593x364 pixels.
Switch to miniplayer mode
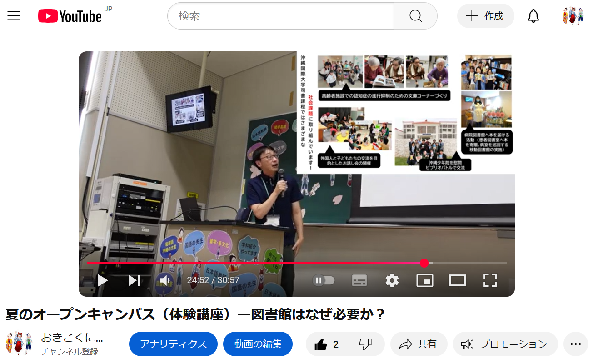click(424, 280)
